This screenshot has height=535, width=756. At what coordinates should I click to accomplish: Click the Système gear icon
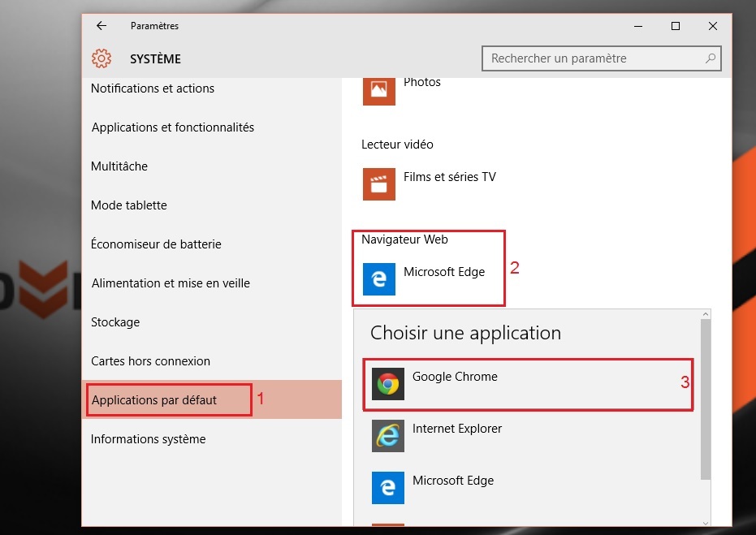tap(102, 58)
